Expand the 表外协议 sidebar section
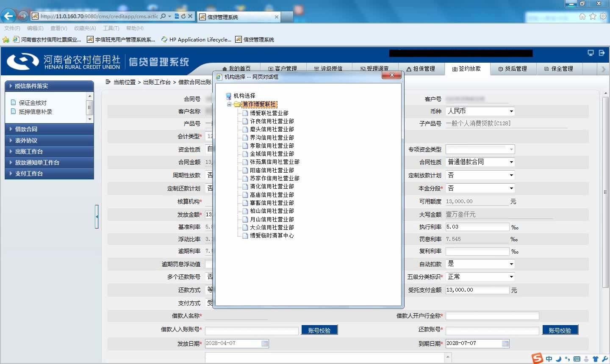 tap(49, 140)
